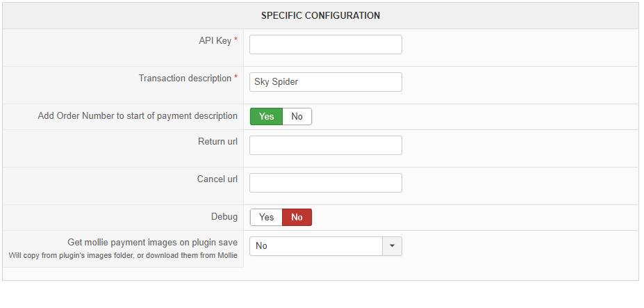Click the Return url label

tap(217, 141)
